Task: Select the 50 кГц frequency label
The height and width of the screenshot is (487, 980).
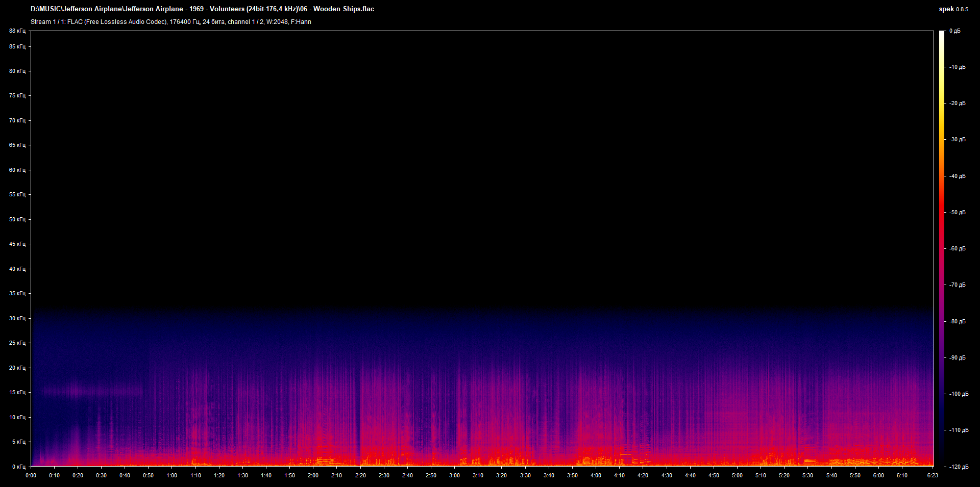Action: pyautogui.click(x=17, y=219)
